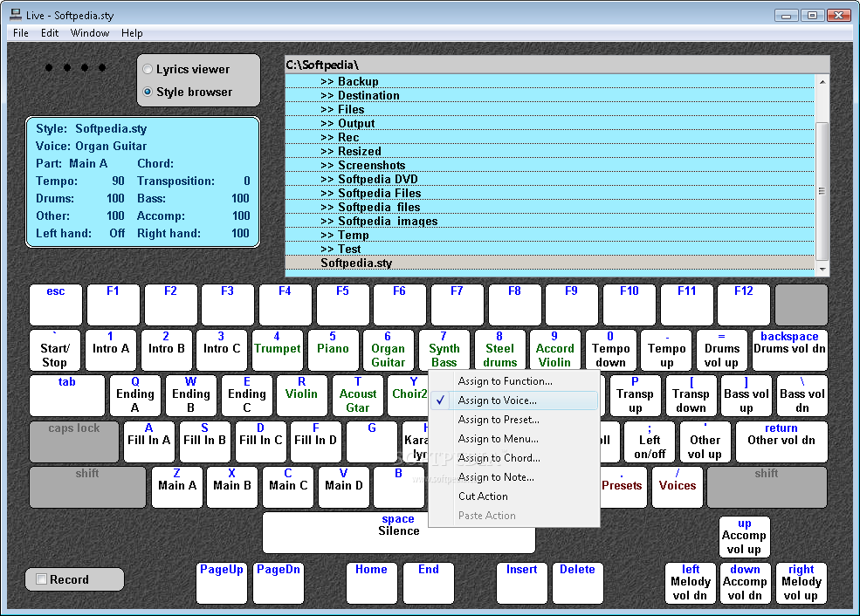Open the File menu
860x616 pixels.
point(21,33)
